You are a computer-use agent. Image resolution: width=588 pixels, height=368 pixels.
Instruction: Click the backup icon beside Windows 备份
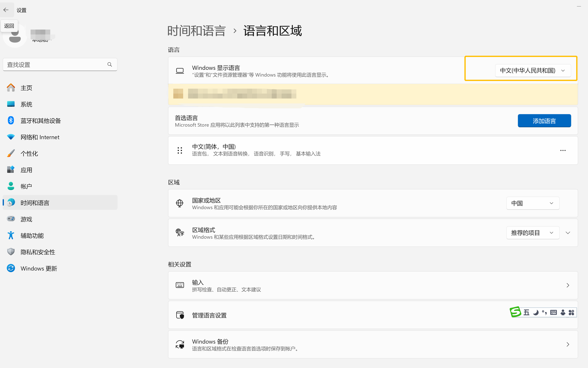[x=180, y=344]
